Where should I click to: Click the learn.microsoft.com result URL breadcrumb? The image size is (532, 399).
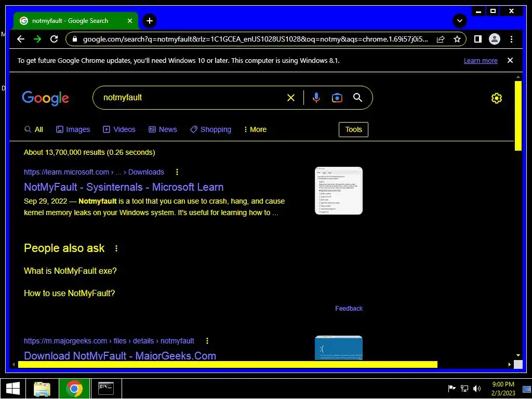click(94, 172)
